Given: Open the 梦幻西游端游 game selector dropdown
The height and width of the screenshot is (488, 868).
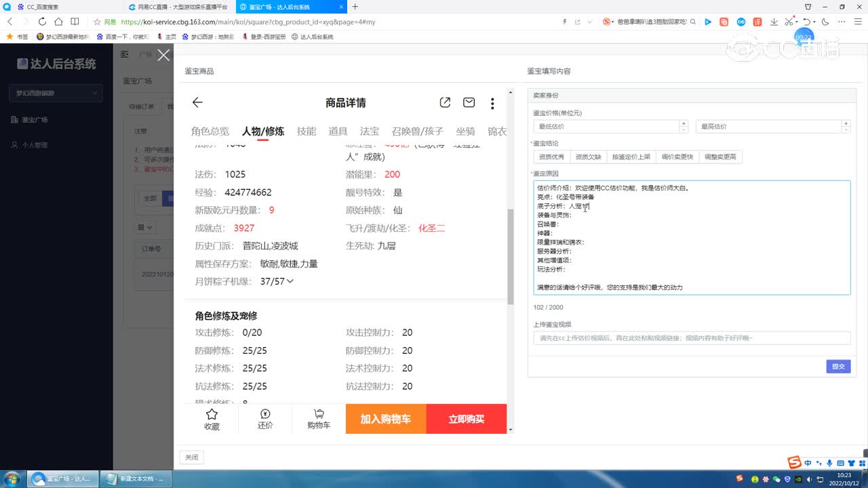Looking at the screenshot, I should click(54, 93).
